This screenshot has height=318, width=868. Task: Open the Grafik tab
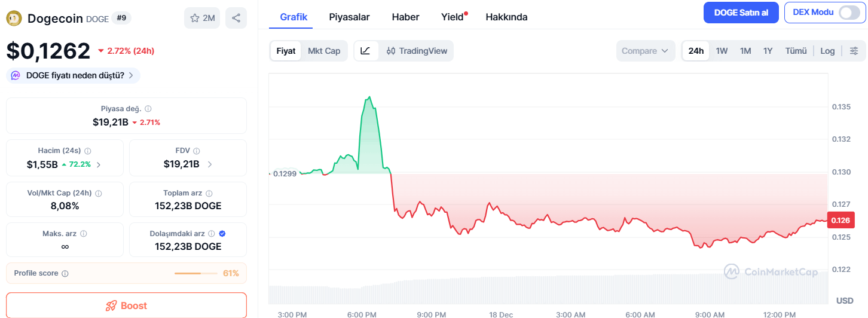coord(294,17)
